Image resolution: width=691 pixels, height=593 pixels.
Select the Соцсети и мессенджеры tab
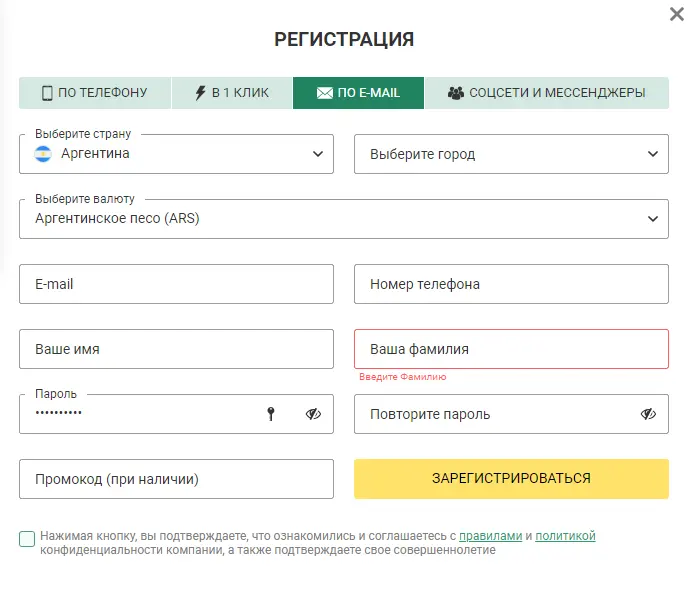[546, 93]
